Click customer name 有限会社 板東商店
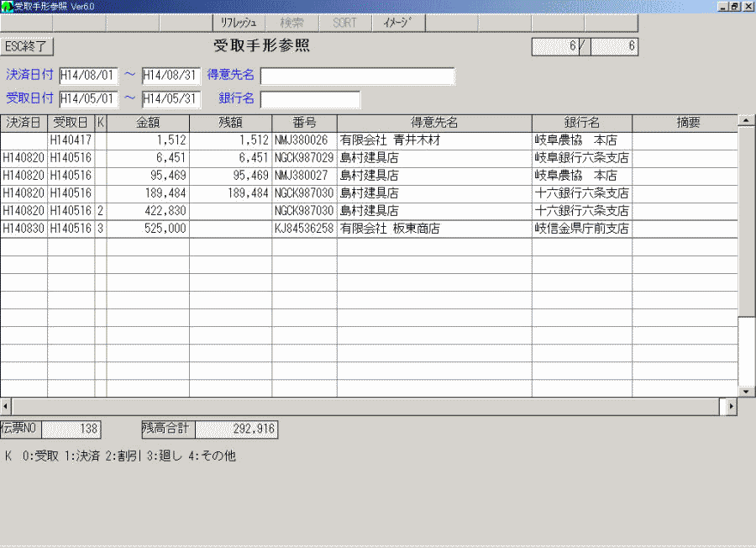This screenshot has width=756, height=548. (x=390, y=229)
